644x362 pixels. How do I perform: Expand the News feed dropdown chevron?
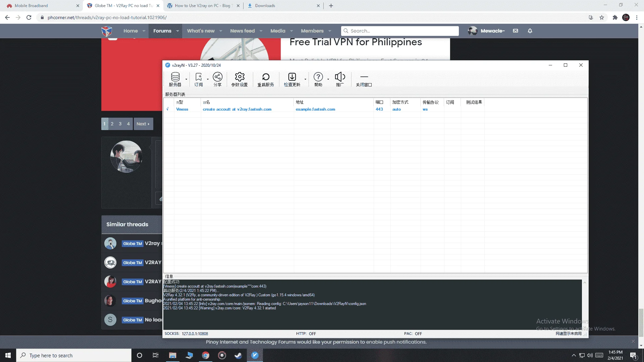click(x=261, y=31)
